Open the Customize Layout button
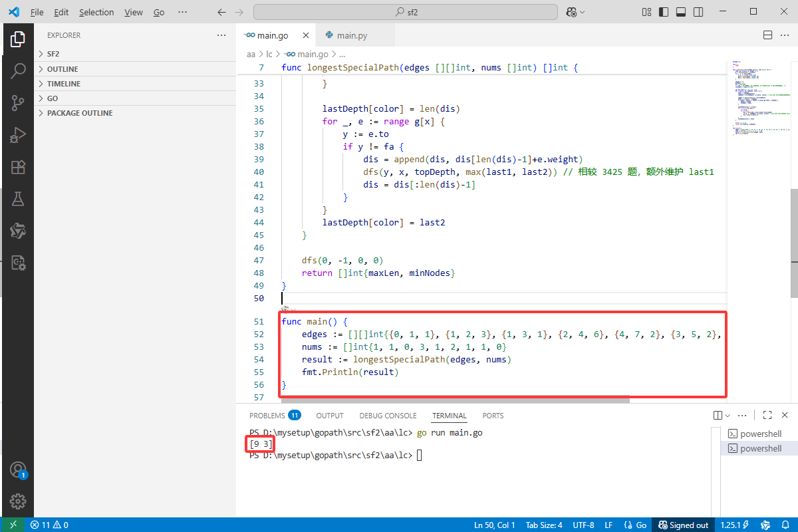Image resolution: width=798 pixels, height=532 pixels. pos(646,12)
